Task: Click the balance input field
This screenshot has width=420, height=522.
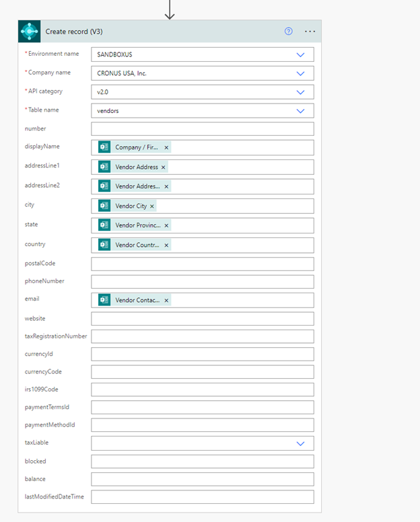Action: pos(203,479)
